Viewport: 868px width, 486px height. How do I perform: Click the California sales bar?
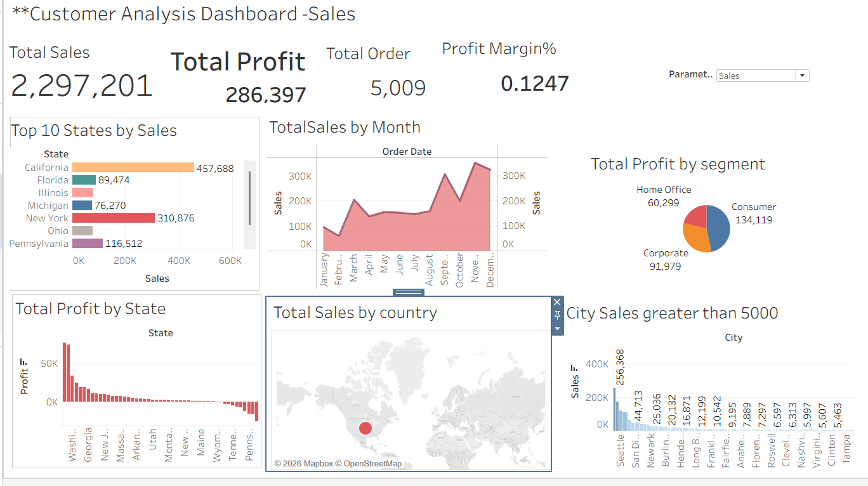[133, 167]
